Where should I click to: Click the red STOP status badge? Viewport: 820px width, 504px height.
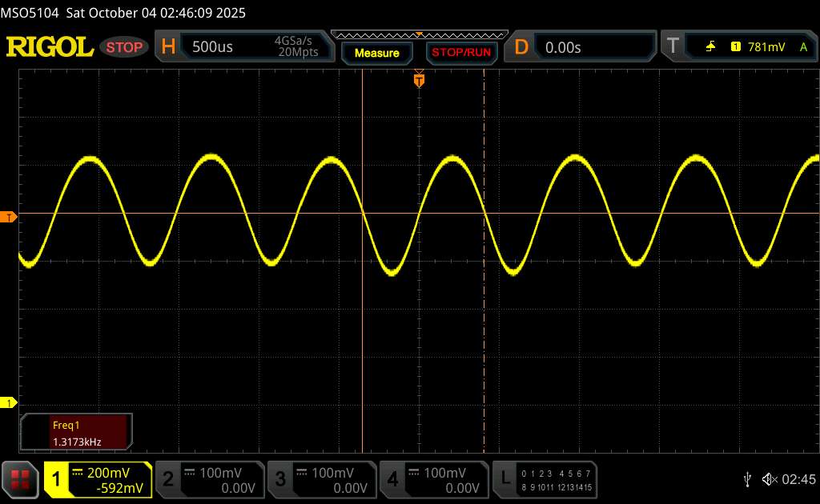[x=125, y=47]
